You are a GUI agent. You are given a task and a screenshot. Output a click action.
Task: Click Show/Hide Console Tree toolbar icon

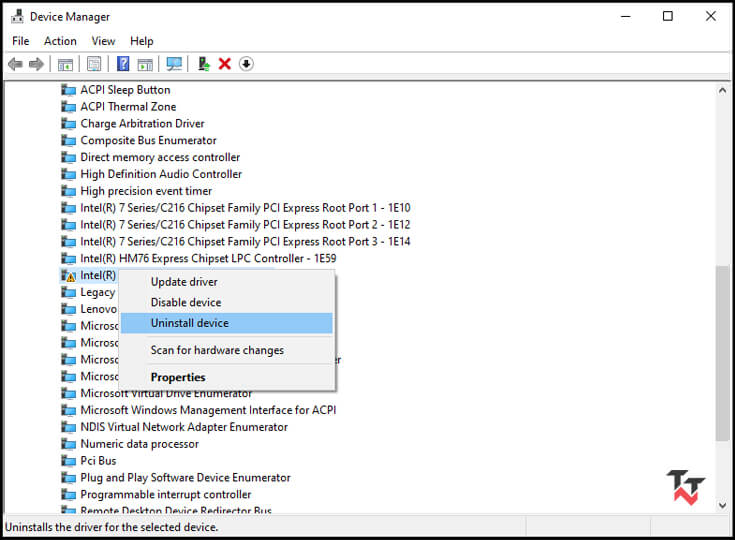click(x=65, y=64)
